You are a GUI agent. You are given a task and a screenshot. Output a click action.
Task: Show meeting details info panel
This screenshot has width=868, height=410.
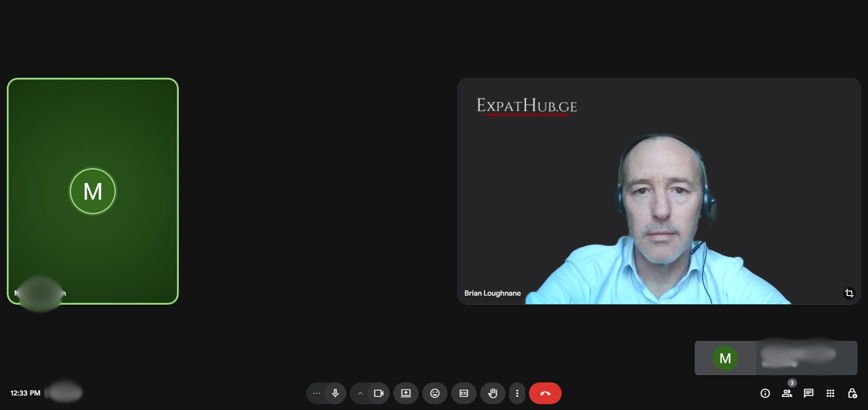pyautogui.click(x=765, y=393)
